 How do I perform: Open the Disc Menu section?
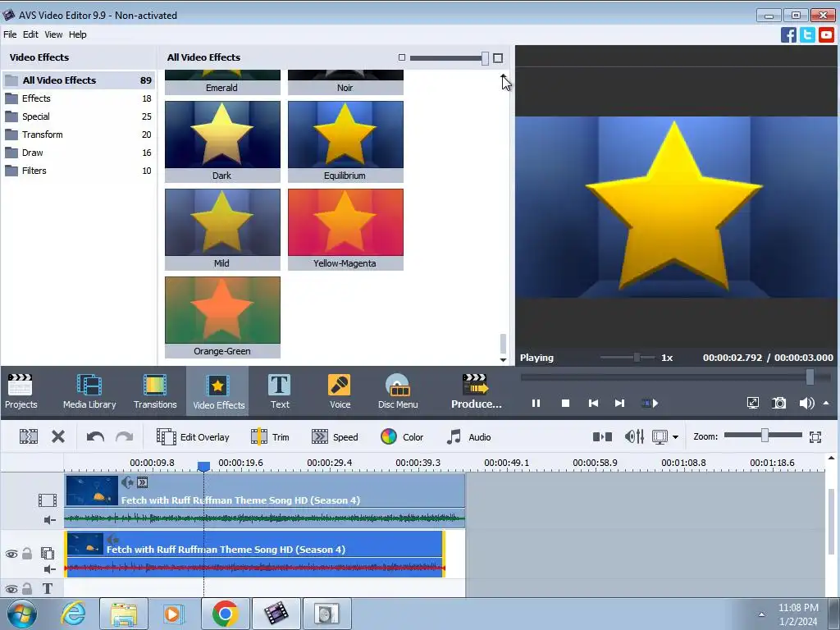tap(398, 391)
